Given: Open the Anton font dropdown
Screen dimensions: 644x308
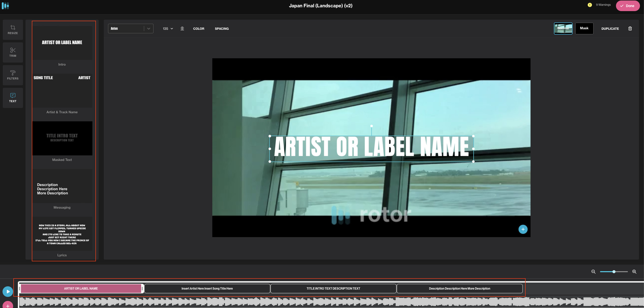Looking at the screenshot, I should coord(131,29).
